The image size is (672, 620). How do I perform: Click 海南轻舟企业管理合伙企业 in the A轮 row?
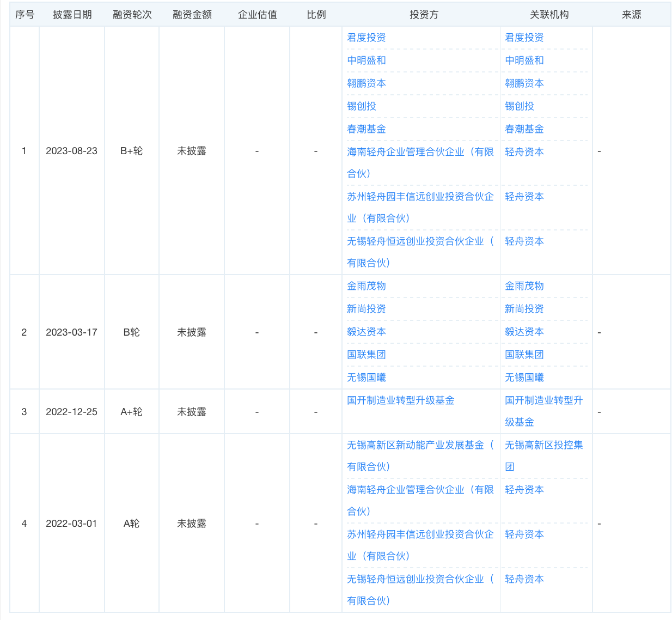[420, 501]
